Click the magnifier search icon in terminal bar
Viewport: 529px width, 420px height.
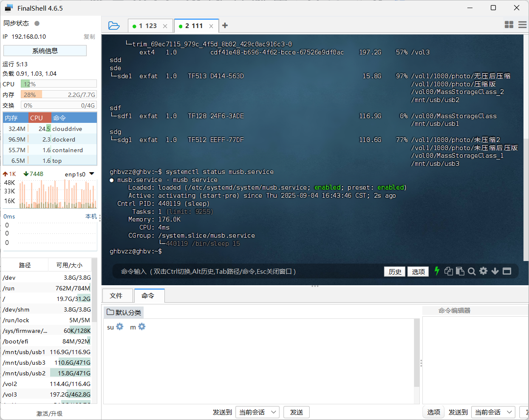[472, 271]
